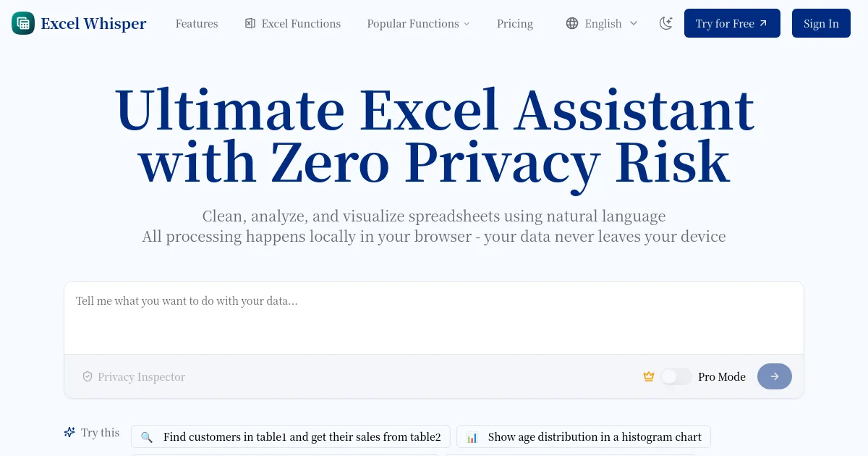Click the Try for Free button
868x456 pixels.
(x=732, y=22)
